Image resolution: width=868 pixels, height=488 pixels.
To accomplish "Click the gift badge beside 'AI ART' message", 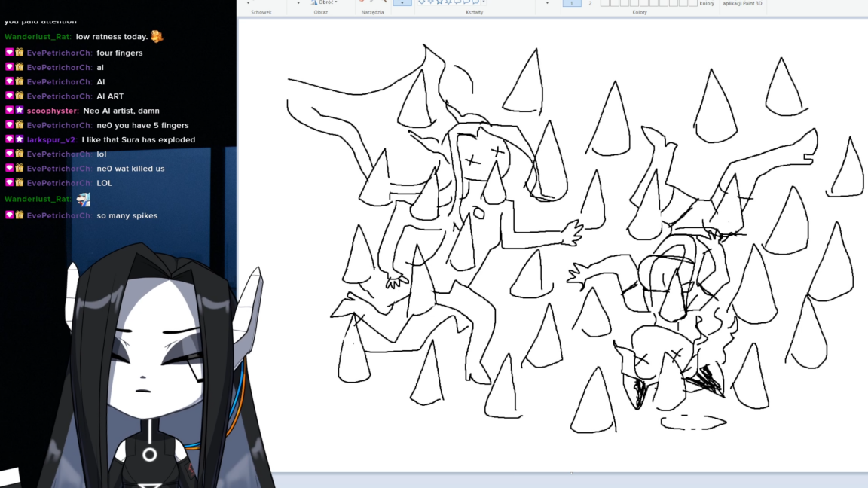I will click(x=20, y=96).
